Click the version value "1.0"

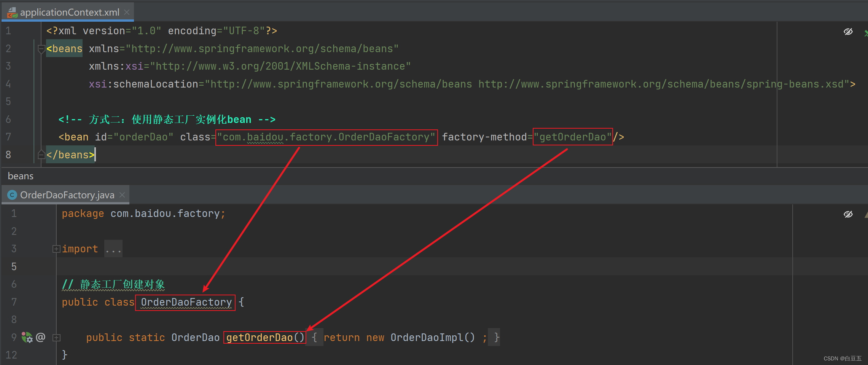click(146, 31)
